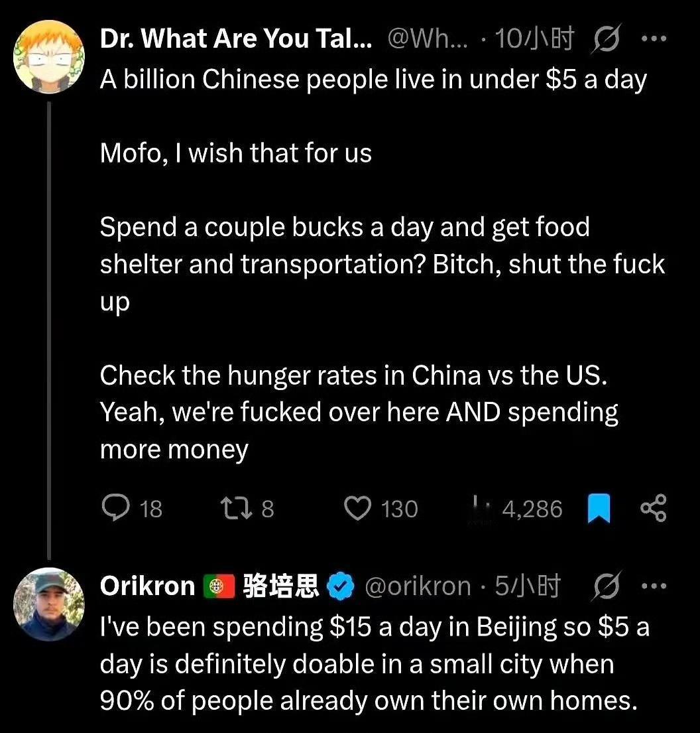Click the slashed-circle icon on Orikron's reply
The height and width of the screenshot is (733, 700).
point(605,586)
